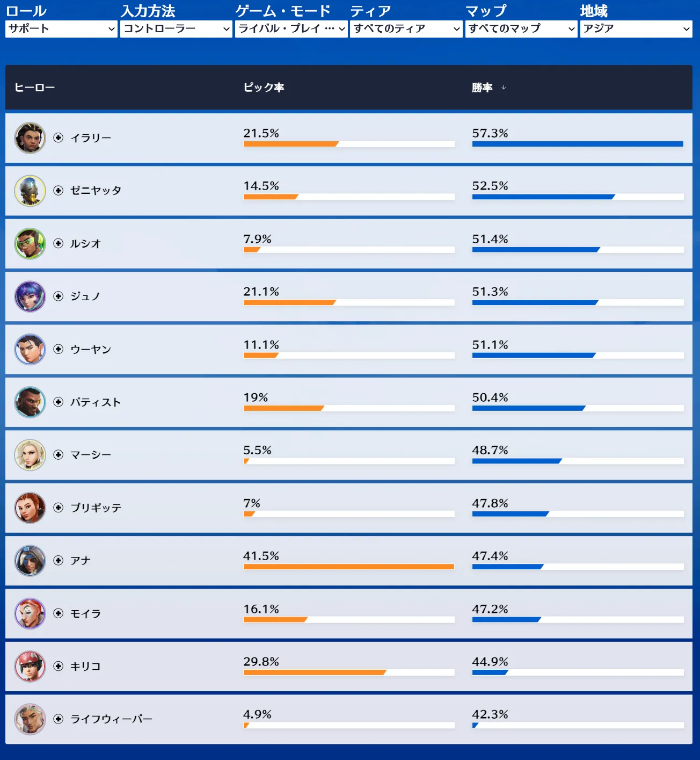Expand the ティア dropdown showing すべてのティア
The width and height of the screenshot is (700, 760).
tap(406, 29)
